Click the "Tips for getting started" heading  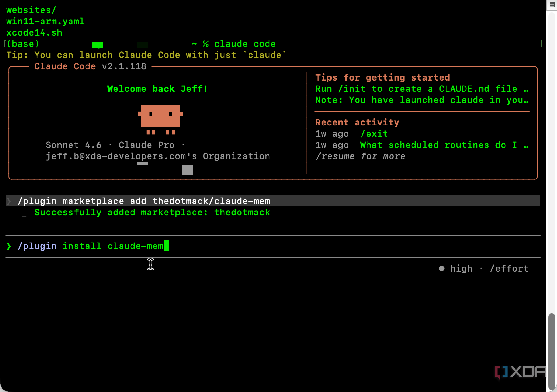[x=382, y=78]
